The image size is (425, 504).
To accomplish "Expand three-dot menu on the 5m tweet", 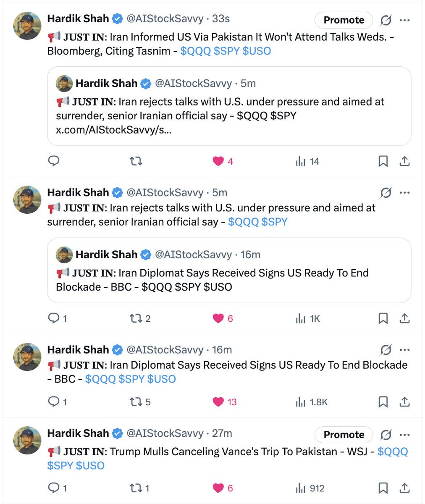I will pyautogui.click(x=405, y=193).
